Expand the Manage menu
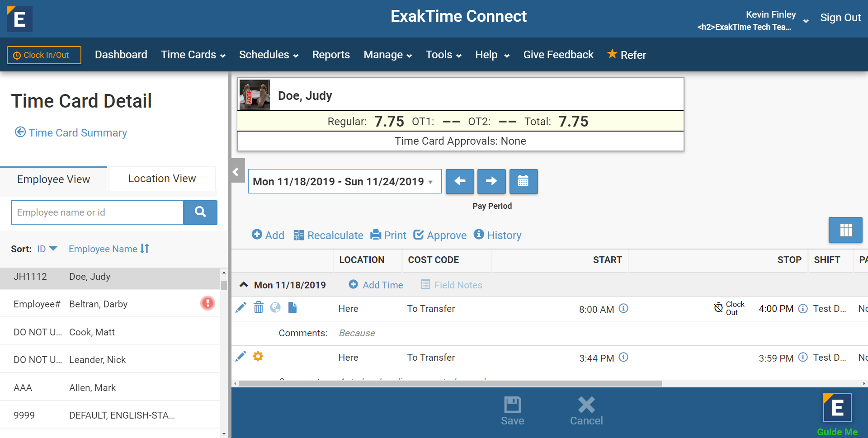The height and width of the screenshot is (438, 868). coord(388,55)
